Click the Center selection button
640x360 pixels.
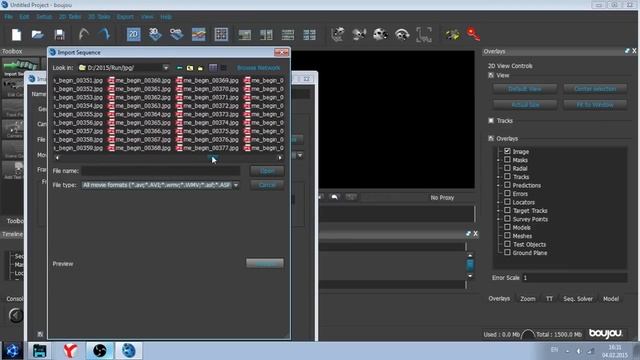point(595,89)
